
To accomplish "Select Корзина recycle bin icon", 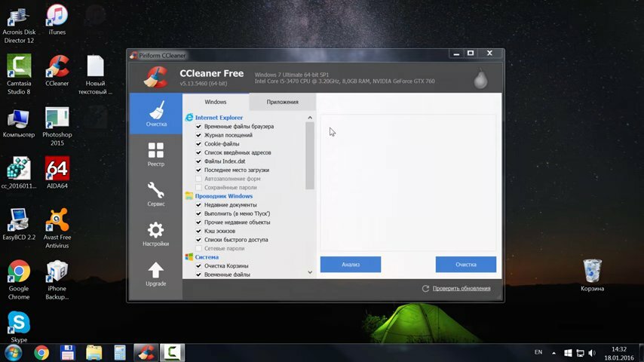I will pos(592,275).
